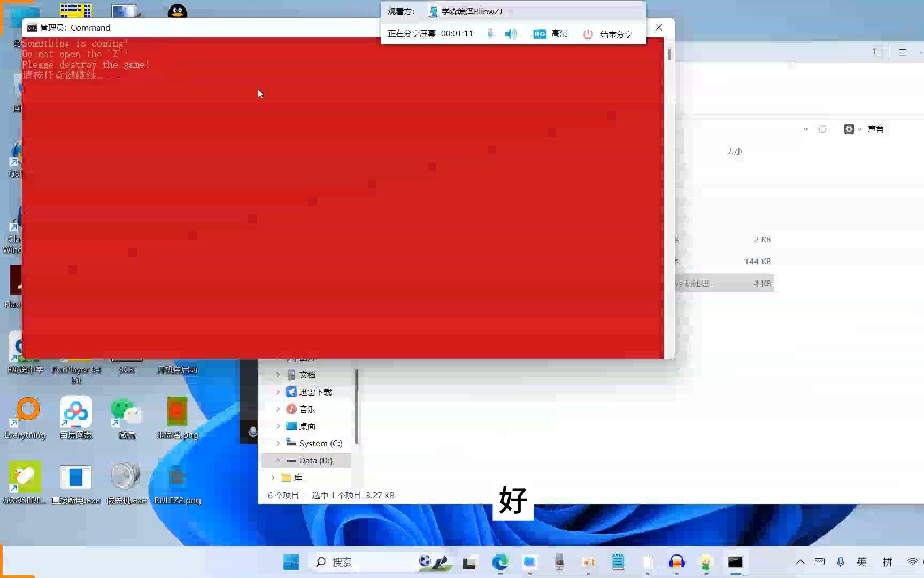Toggle the speaker sound in sharing toolbar
This screenshot has height=578, width=924.
click(511, 34)
